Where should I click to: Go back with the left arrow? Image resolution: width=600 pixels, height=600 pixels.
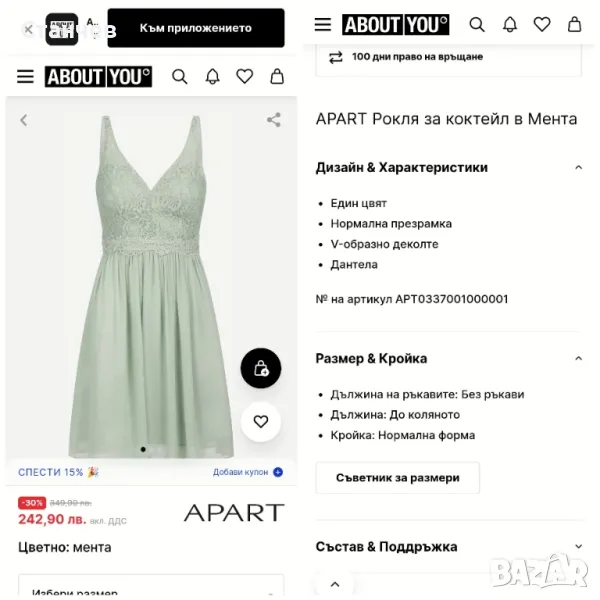[24, 120]
